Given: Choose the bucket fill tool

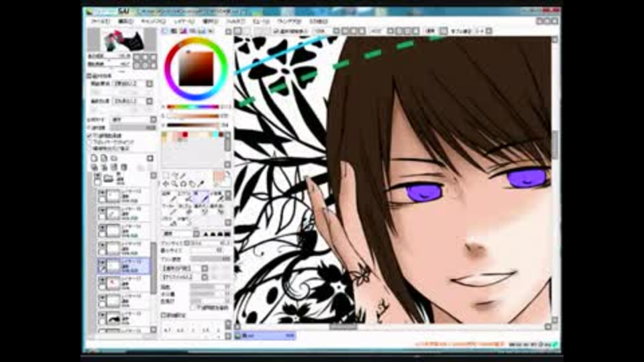Looking at the screenshot, I should 168,222.
